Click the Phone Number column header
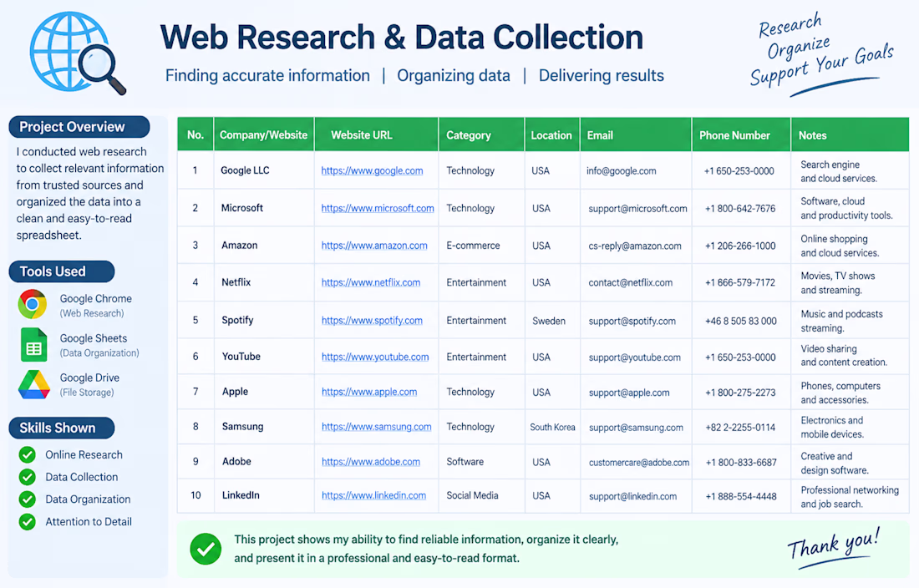Viewport: 919px width, 588px height. [x=741, y=134]
